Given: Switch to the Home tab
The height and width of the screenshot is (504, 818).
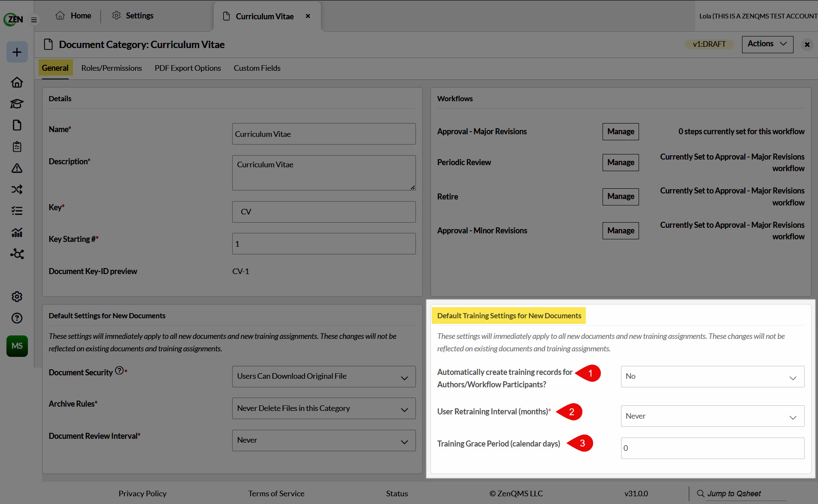Looking at the screenshot, I should coord(73,16).
